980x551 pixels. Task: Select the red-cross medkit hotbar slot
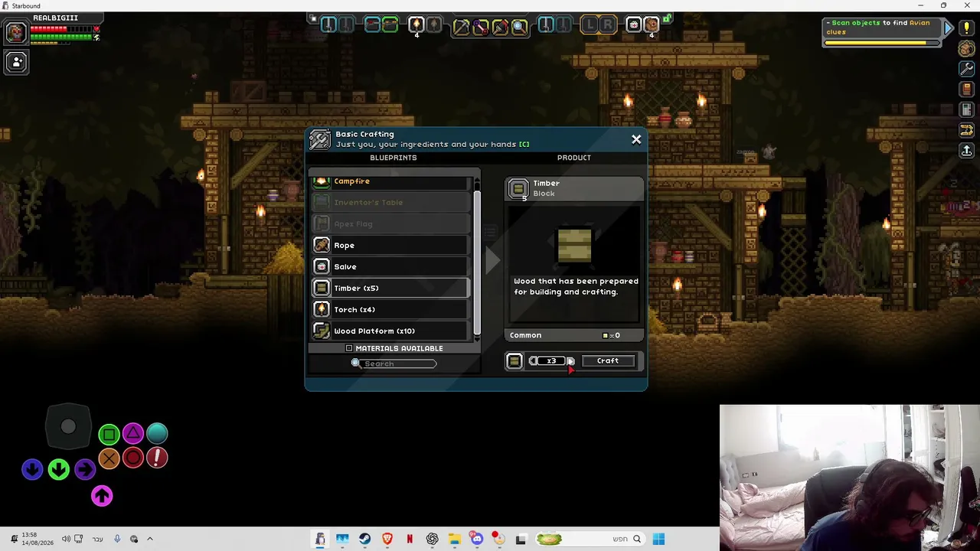633,25
